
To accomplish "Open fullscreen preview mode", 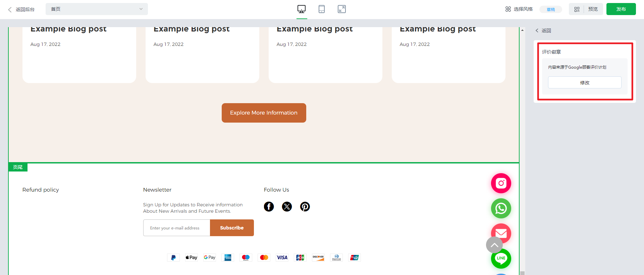I will 342,9.
